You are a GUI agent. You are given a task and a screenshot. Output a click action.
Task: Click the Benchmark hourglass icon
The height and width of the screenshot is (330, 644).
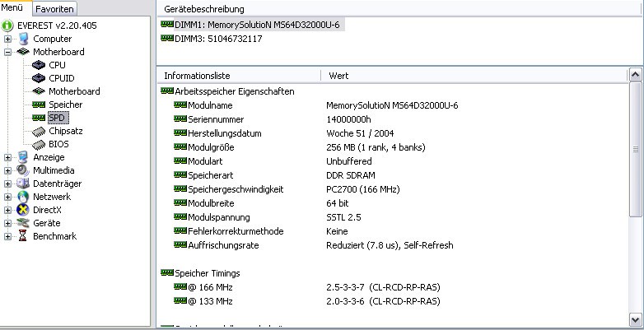23,236
